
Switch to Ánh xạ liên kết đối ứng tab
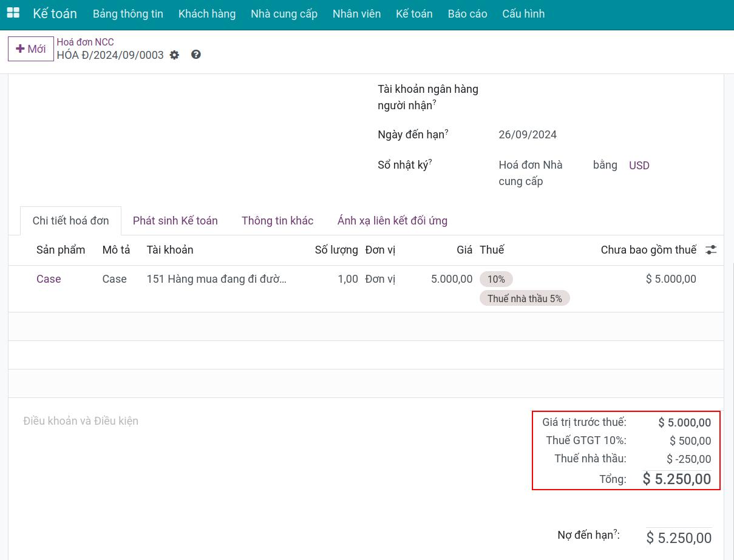[x=392, y=221]
